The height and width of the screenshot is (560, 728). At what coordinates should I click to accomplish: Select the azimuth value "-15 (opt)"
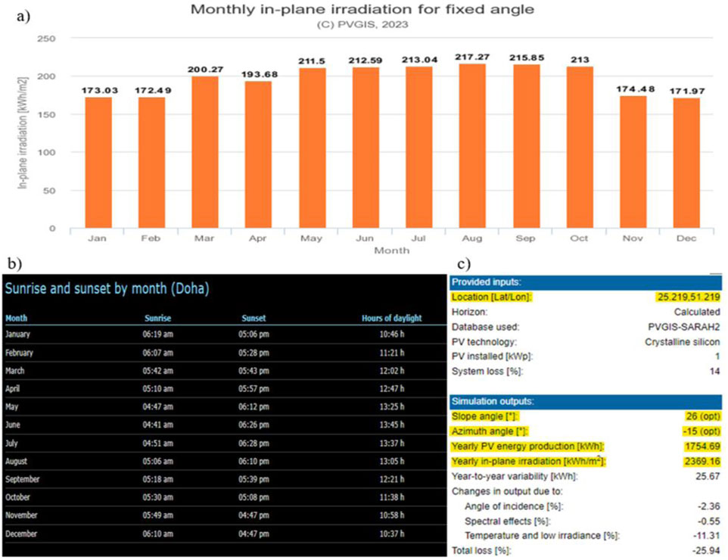(x=701, y=431)
